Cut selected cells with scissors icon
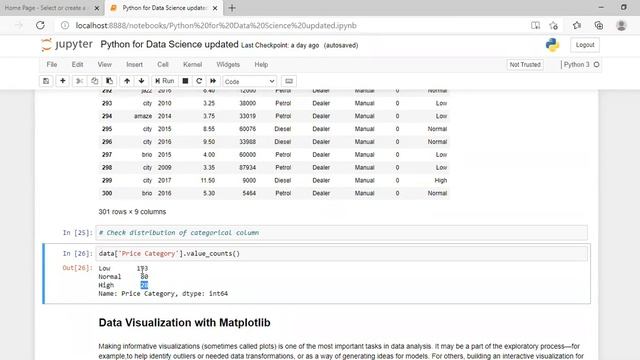The image size is (640, 360). point(80,81)
